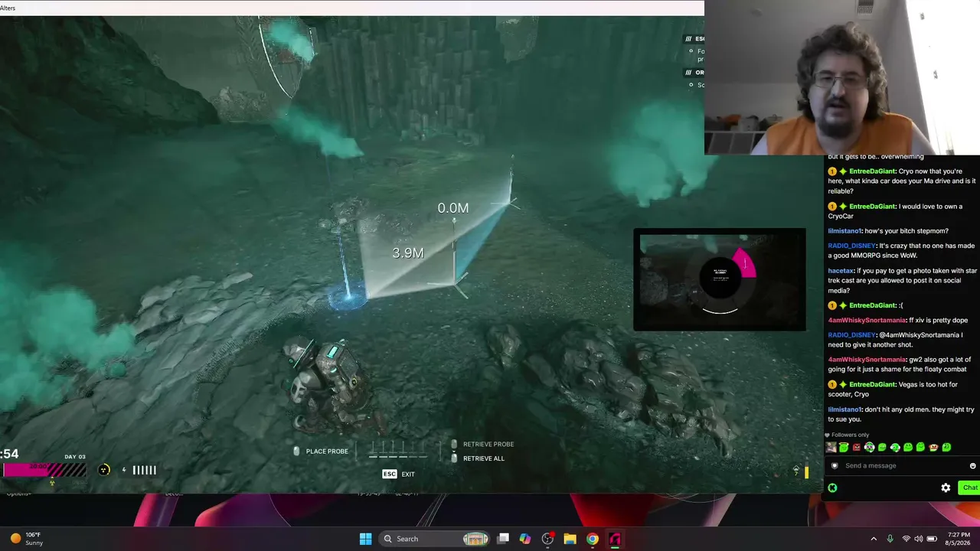This screenshot has width=980, height=551.
Task: Open Task View on the taskbar
Action: [503, 539]
